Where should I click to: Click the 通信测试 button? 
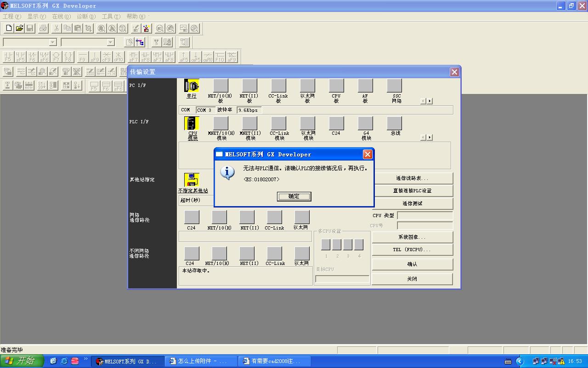pyautogui.click(x=412, y=203)
